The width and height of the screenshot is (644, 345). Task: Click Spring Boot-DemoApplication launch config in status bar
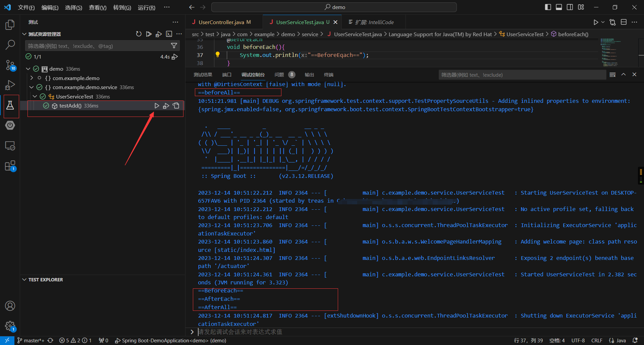pos(171,341)
